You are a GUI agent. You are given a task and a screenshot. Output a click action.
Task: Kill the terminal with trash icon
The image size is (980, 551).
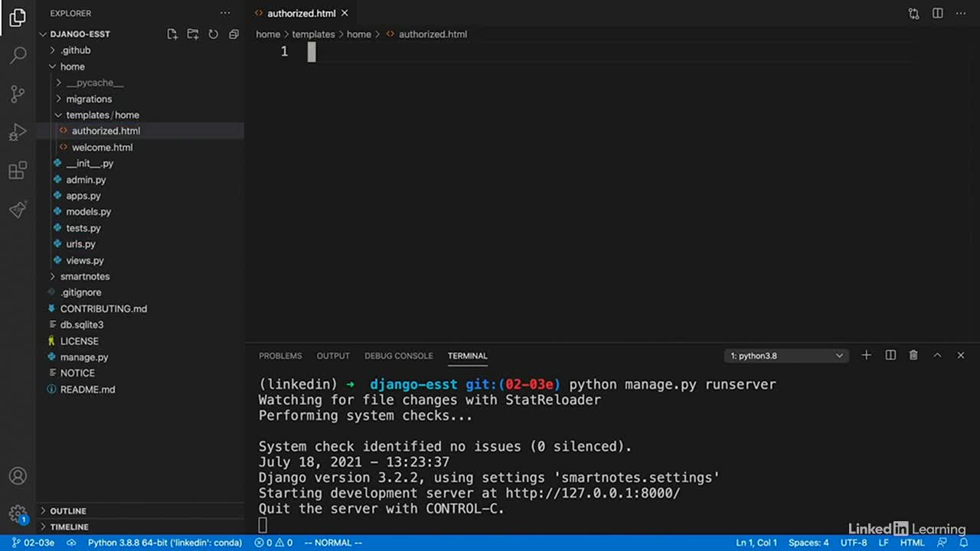(913, 355)
